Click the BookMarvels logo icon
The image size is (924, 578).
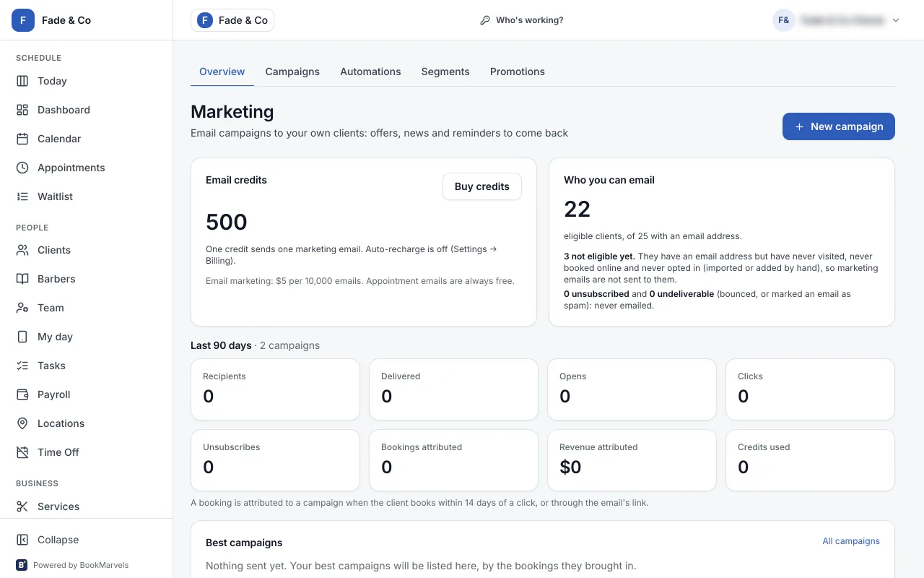pyautogui.click(x=22, y=565)
